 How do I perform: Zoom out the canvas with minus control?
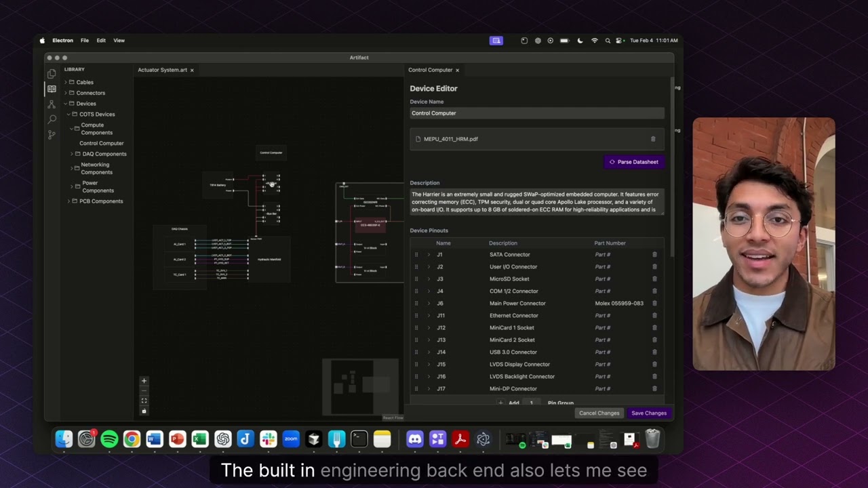point(144,391)
